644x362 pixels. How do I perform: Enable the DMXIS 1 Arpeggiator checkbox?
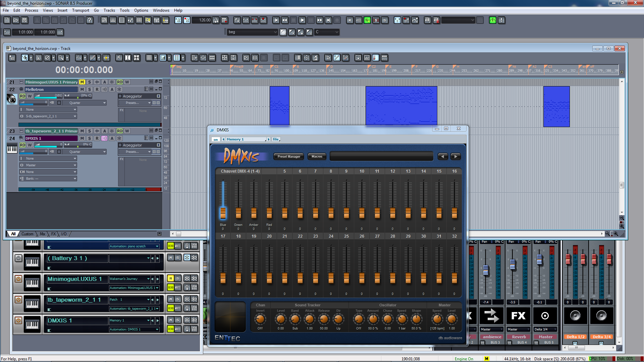(120, 145)
